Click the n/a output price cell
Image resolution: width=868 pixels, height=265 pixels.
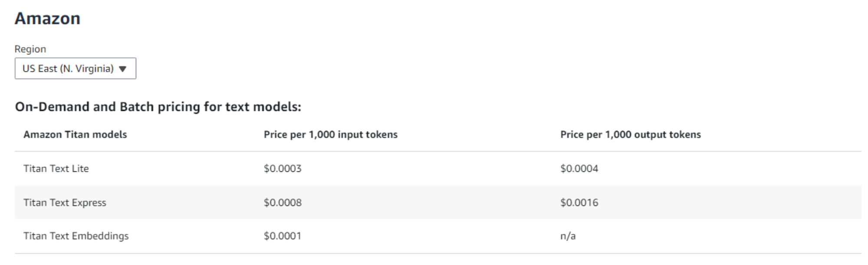[x=568, y=236]
